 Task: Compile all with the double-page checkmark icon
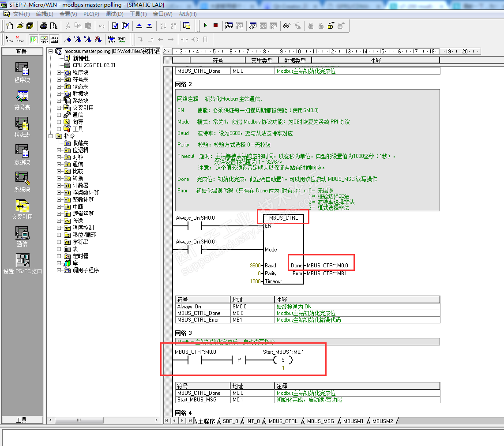pos(125,26)
